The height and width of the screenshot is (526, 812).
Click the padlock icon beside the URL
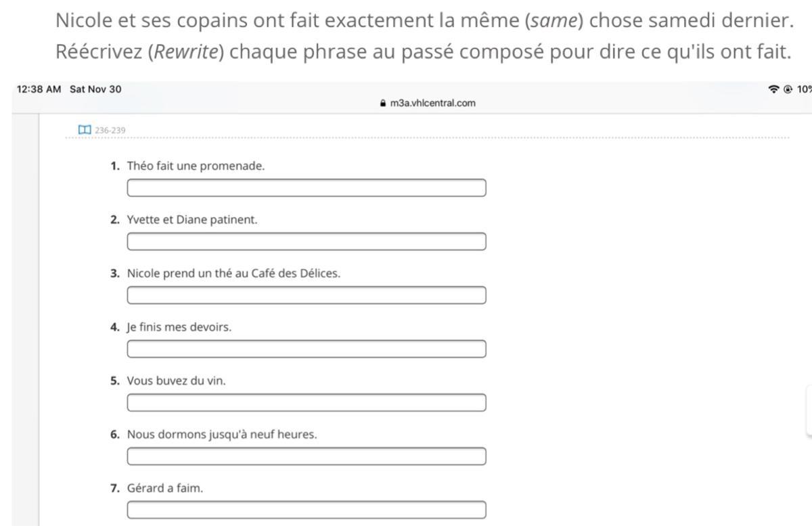click(383, 104)
